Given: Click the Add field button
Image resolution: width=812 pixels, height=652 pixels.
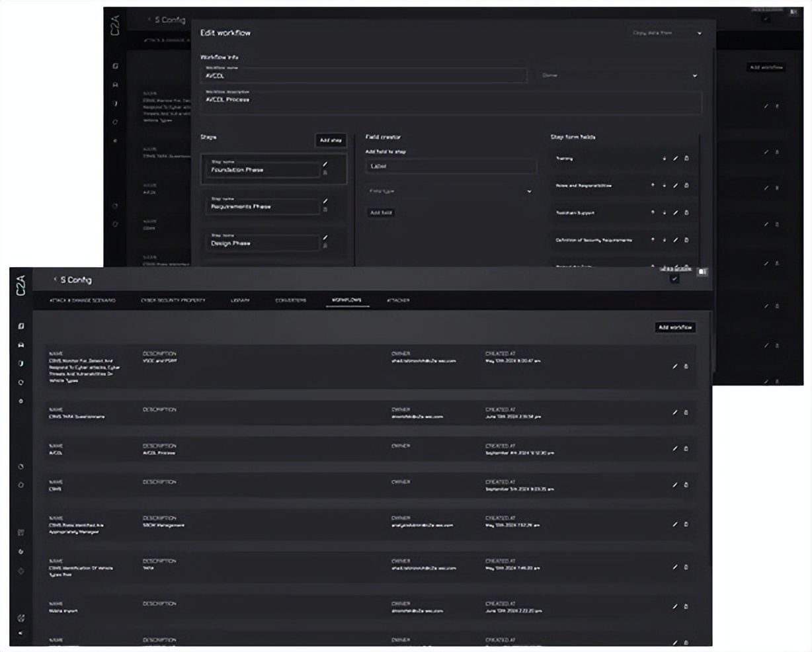Looking at the screenshot, I should click(x=381, y=213).
